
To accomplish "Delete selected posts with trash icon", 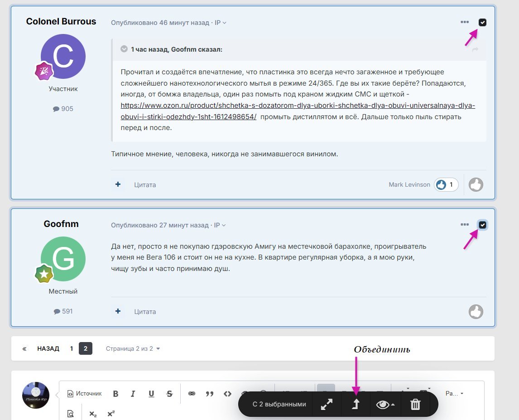I will 415,405.
